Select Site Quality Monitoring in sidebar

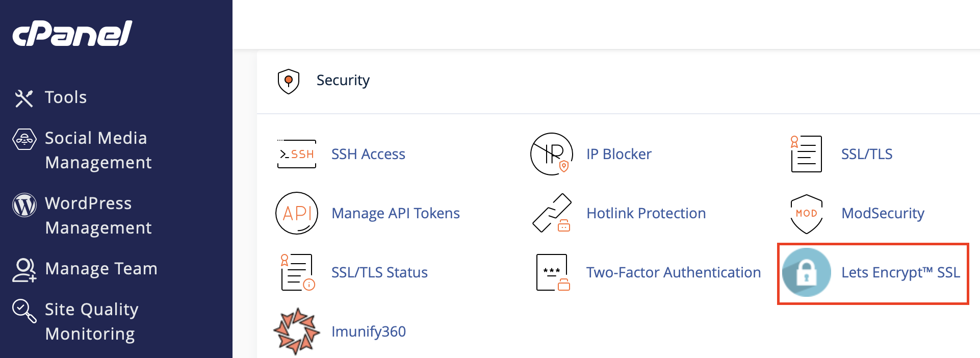(92, 322)
